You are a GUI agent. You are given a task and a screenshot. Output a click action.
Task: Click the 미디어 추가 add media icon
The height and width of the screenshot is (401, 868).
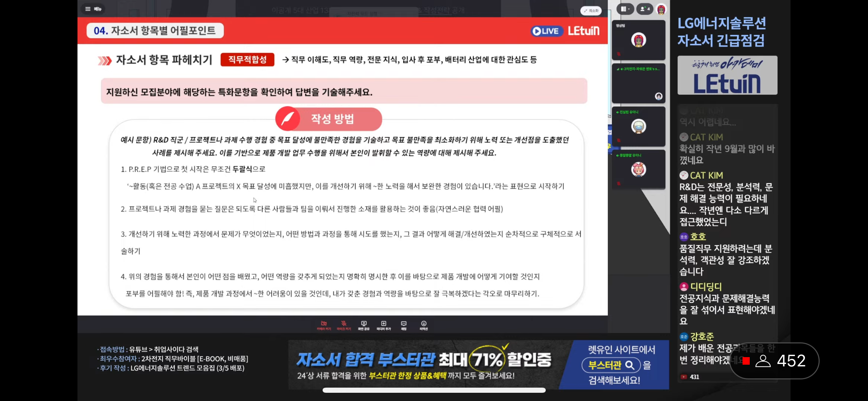click(384, 325)
